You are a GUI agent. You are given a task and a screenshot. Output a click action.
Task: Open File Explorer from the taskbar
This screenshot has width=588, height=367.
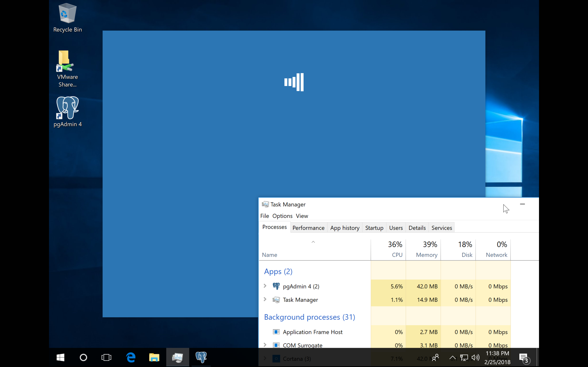154,357
